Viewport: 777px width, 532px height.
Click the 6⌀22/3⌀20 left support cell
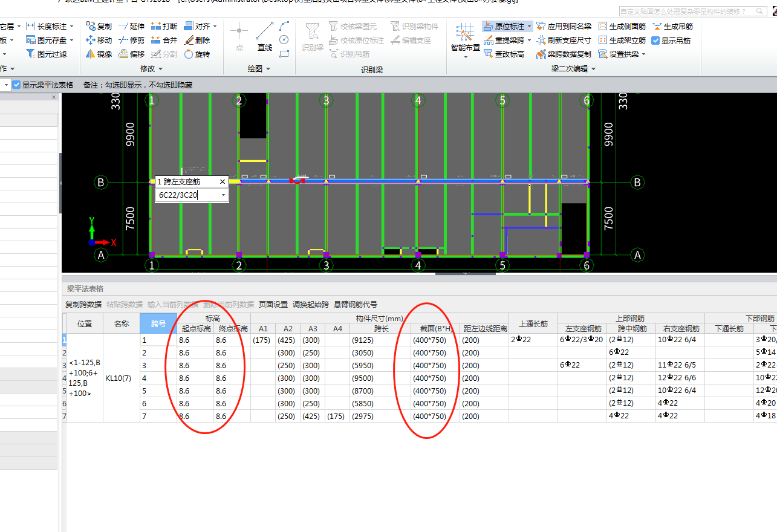[x=583, y=340]
